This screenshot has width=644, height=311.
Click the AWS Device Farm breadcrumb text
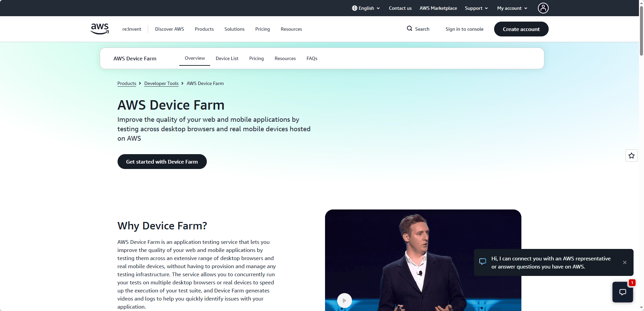(205, 83)
